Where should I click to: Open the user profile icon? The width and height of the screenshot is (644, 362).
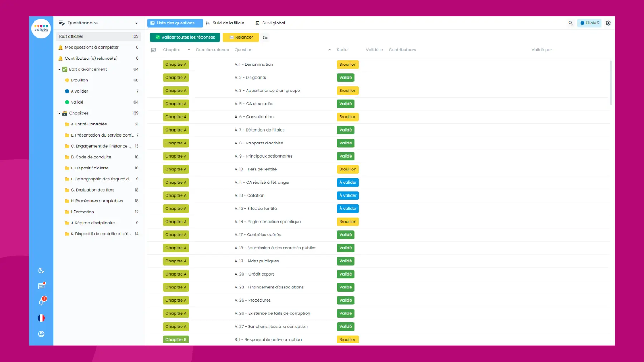tap(41, 333)
